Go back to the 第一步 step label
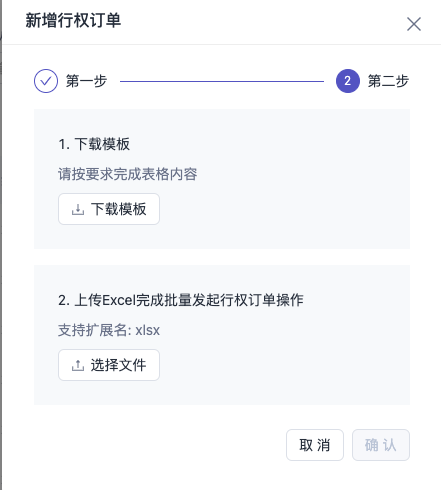Screen dimensions: 441x490 point(86,81)
